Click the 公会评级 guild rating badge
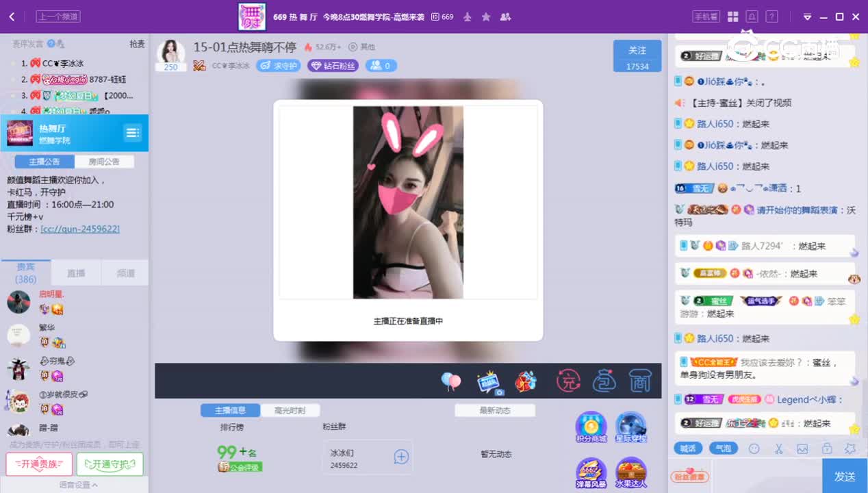The width and height of the screenshot is (868, 493). click(240, 467)
